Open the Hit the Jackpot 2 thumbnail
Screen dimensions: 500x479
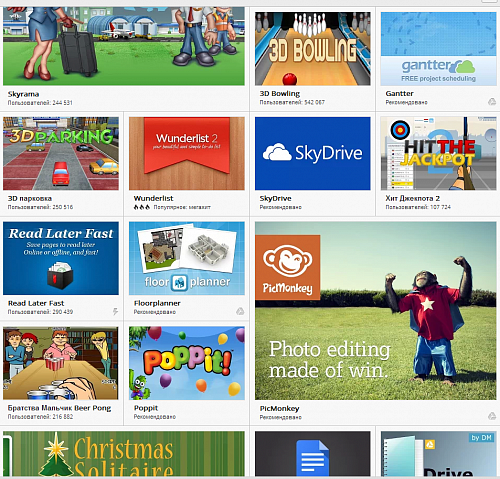[438, 153]
